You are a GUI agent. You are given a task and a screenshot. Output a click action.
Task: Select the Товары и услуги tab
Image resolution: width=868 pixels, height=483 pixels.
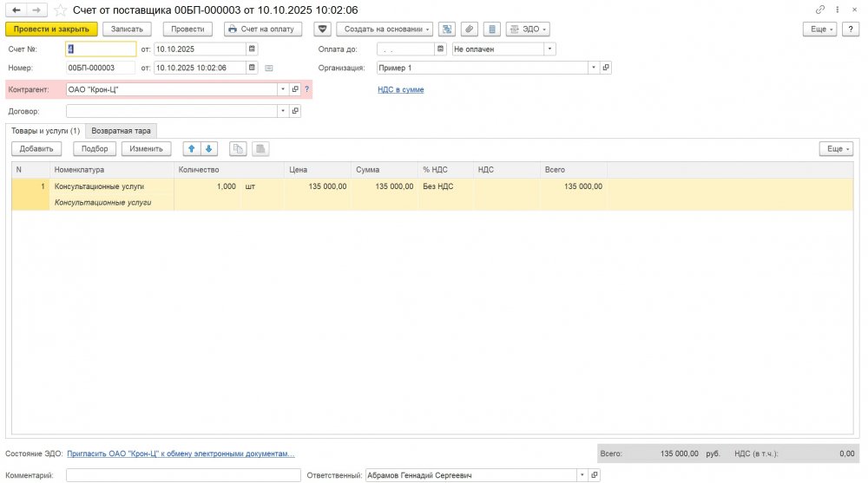pos(44,131)
